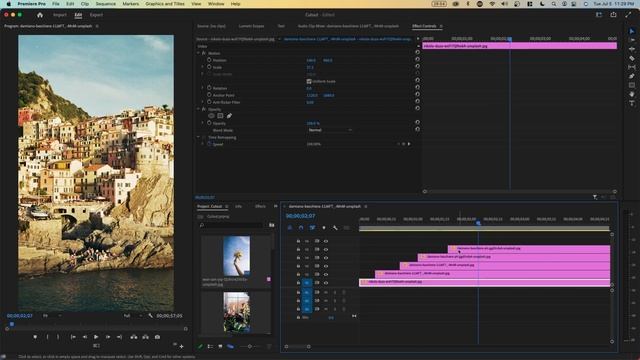Open the File menu
Screen dimensions: 640x360
(56, 4)
